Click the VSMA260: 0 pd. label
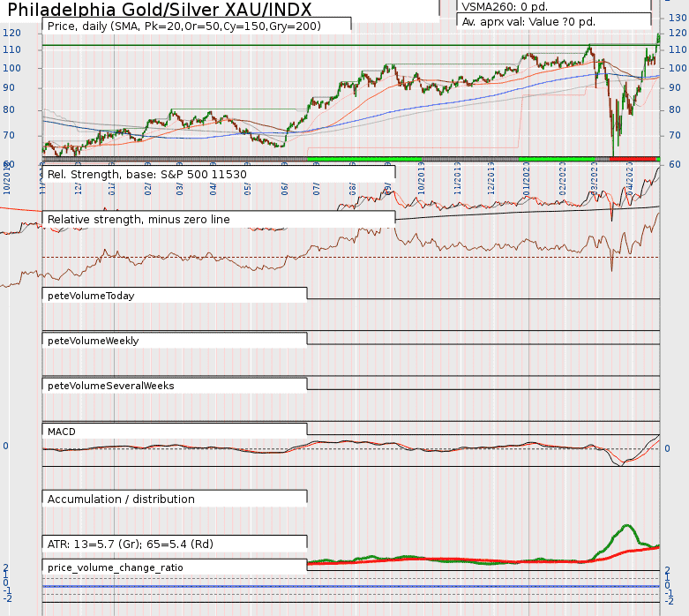The height and width of the screenshot is (616, 689). pos(505,6)
